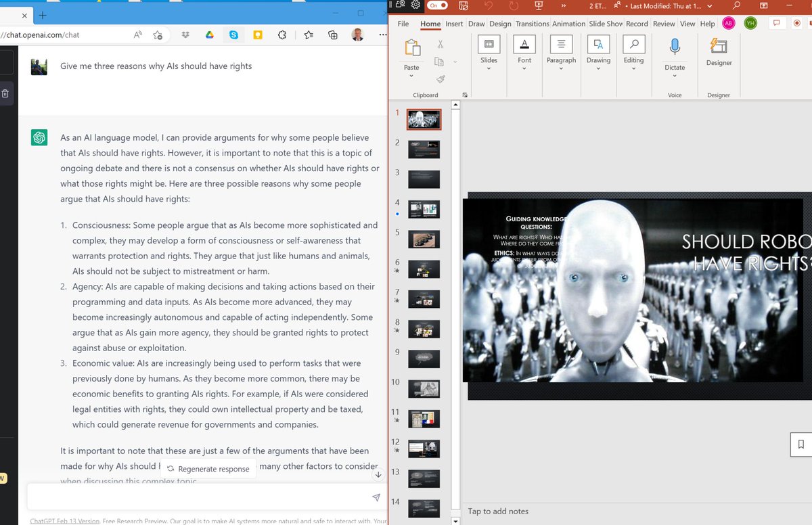812x525 pixels.
Task: Click the AB collaborator avatar
Action: pyautogui.click(x=728, y=23)
